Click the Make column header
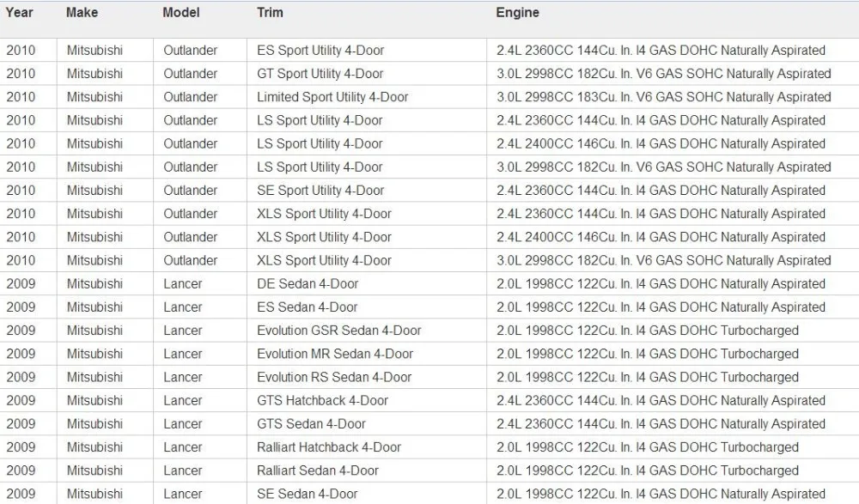Screen dimensions: 859x504 coord(82,13)
